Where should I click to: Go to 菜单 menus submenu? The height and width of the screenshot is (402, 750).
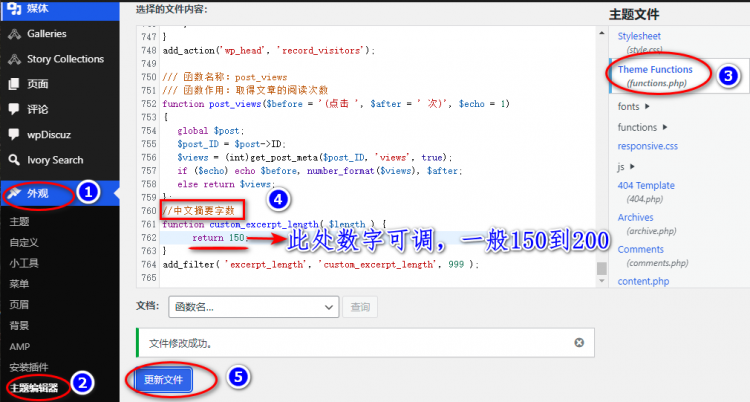pyautogui.click(x=20, y=284)
